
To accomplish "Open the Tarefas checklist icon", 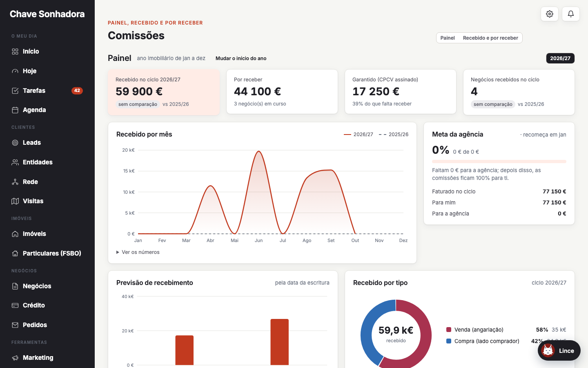I will 15,91.
